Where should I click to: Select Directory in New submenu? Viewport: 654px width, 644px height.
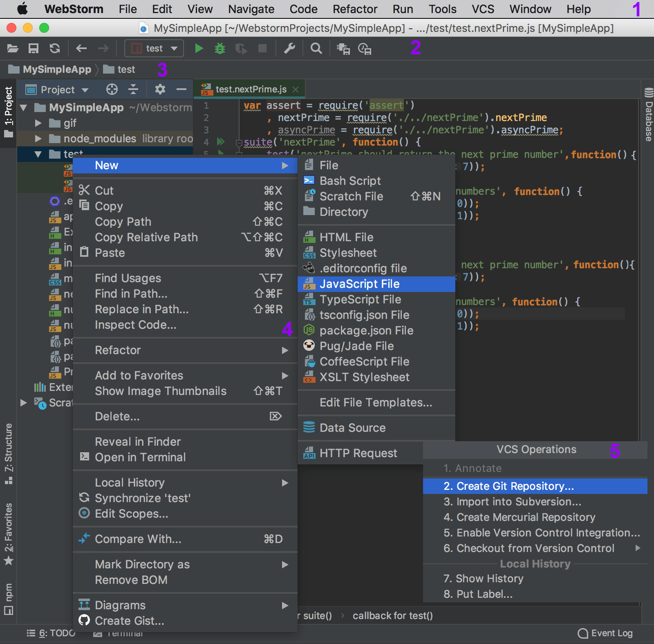376,212
